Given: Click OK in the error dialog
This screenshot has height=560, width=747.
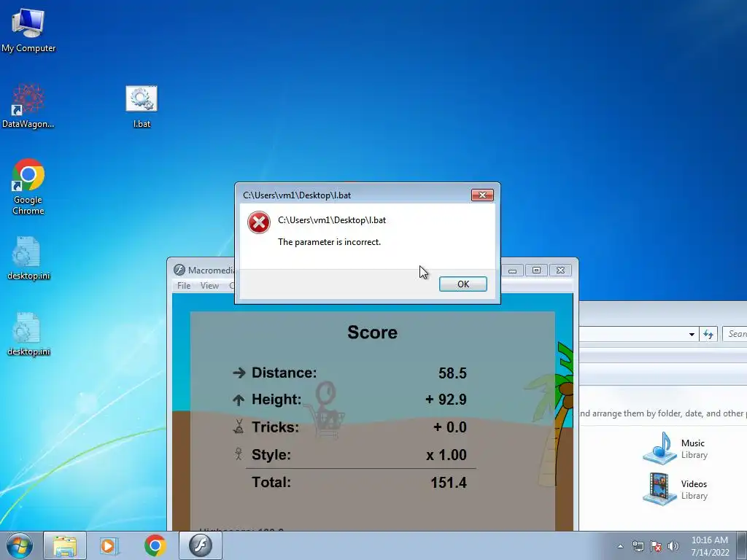Looking at the screenshot, I should tap(462, 284).
